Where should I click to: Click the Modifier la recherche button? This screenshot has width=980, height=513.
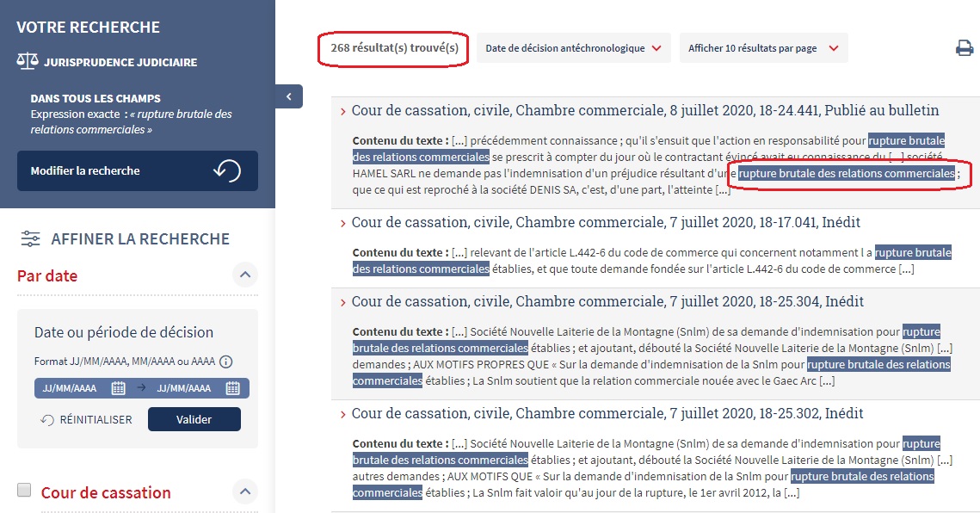138,170
